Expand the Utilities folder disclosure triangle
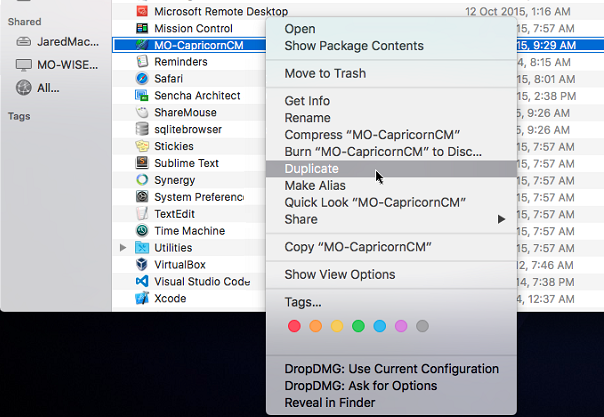 click(x=123, y=248)
